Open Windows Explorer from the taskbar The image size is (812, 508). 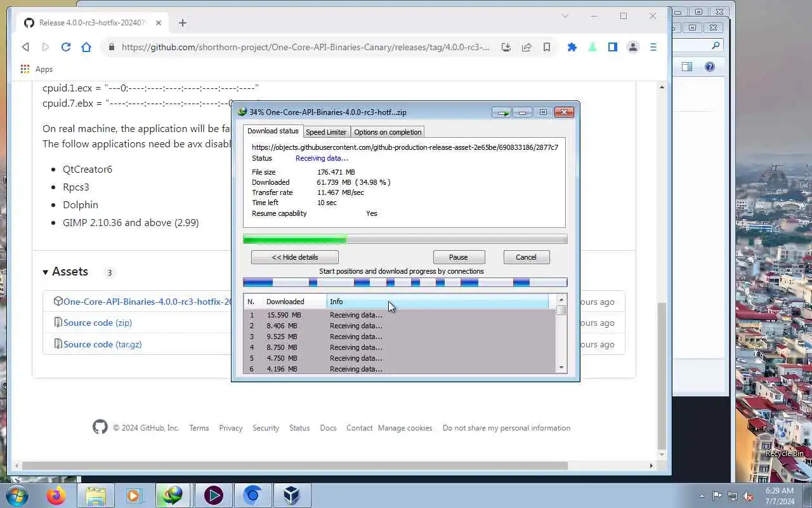pyautogui.click(x=95, y=495)
